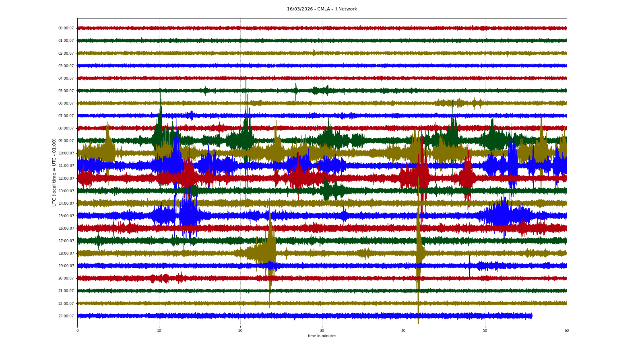The height and width of the screenshot is (362, 644).
Task: Click the 'time in minutes' x-axis label
Action: (322, 336)
